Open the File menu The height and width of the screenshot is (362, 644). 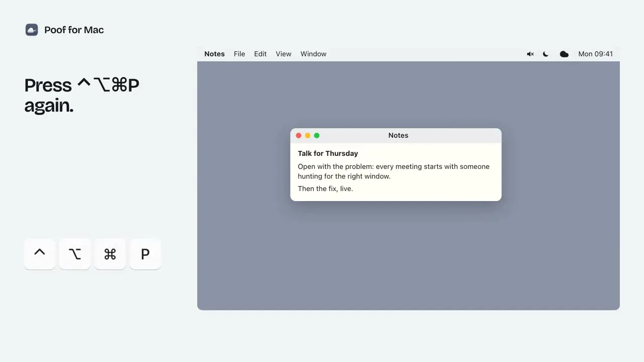(239, 54)
